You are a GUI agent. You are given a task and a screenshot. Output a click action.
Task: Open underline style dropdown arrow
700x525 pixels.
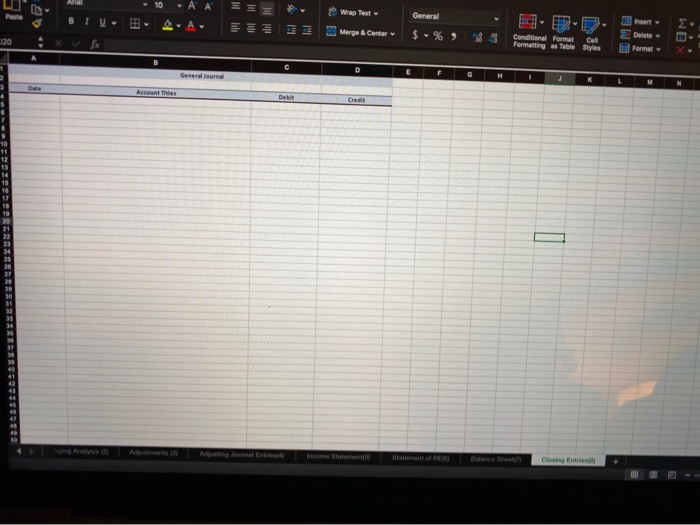point(114,23)
